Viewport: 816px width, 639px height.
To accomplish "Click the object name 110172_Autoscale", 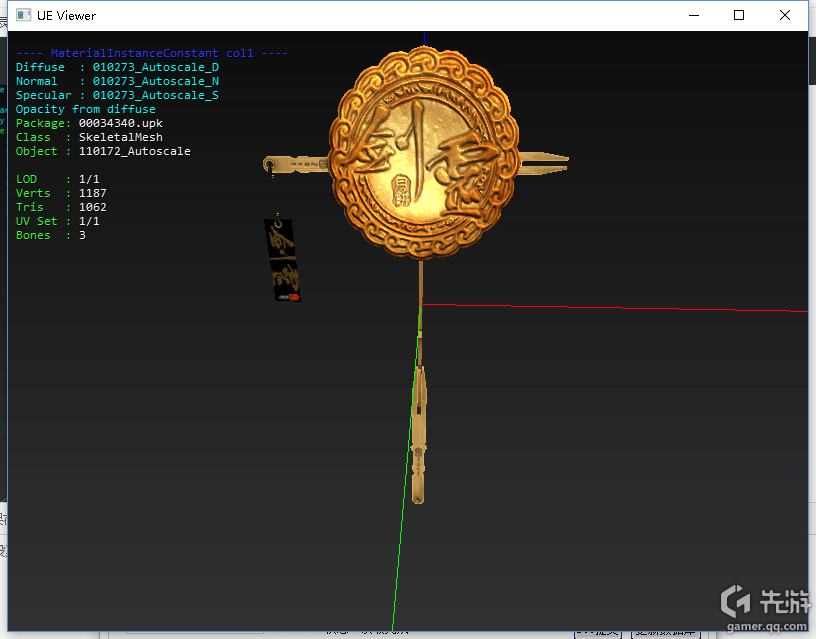I will tap(134, 151).
